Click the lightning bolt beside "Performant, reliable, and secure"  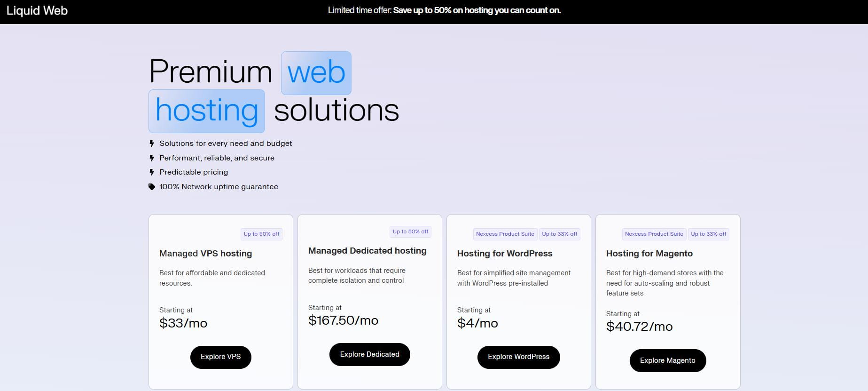(x=152, y=158)
